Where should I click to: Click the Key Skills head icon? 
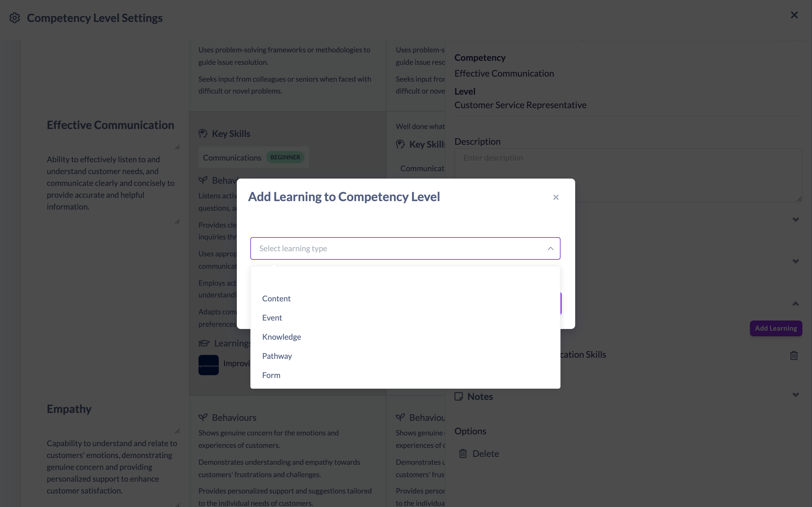(203, 134)
